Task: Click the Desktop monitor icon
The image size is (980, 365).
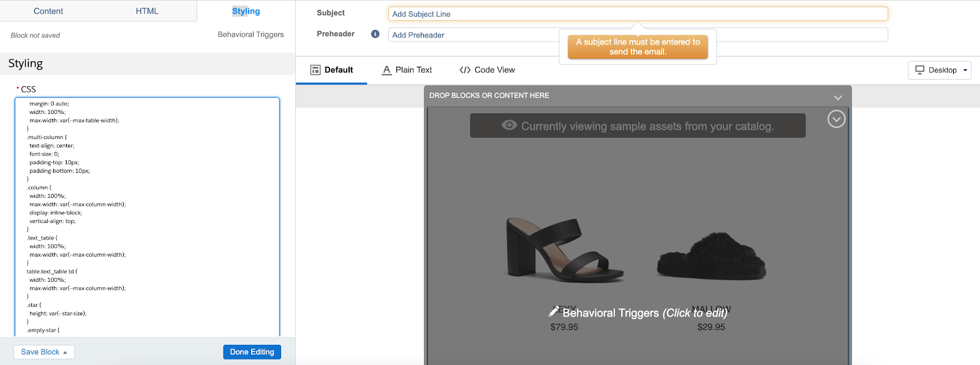Action: pos(919,70)
